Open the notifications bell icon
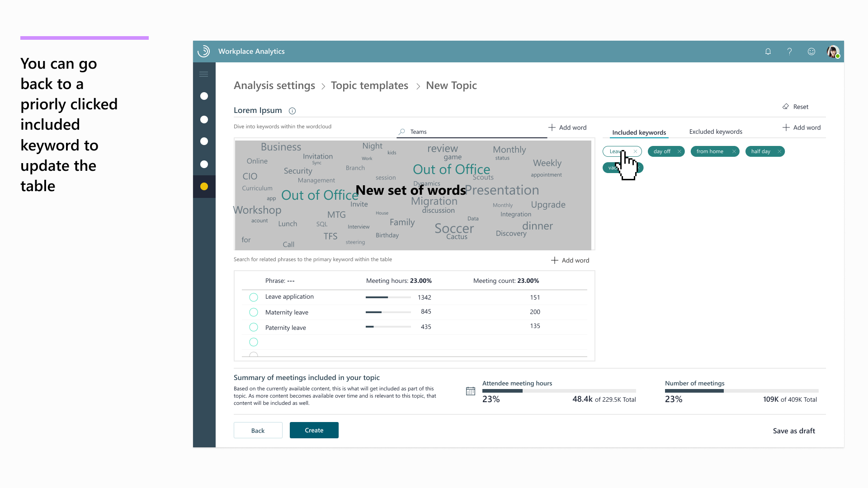This screenshot has height=488, width=868. (768, 51)
